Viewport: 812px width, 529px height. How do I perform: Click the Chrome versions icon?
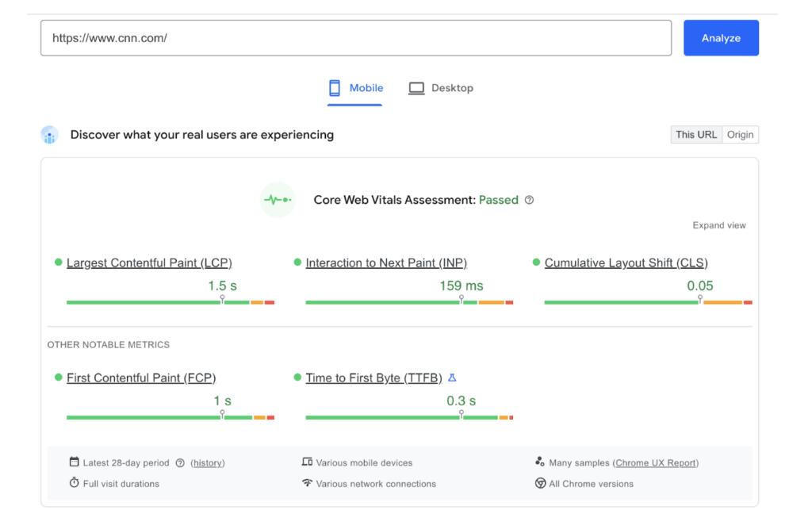(x=540, y=483)
